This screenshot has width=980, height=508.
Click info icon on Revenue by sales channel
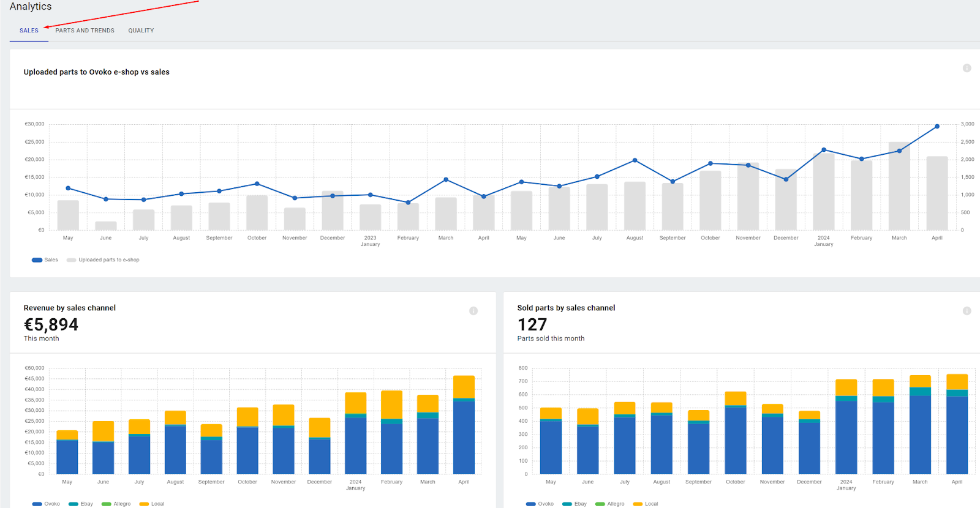(473, 311)
